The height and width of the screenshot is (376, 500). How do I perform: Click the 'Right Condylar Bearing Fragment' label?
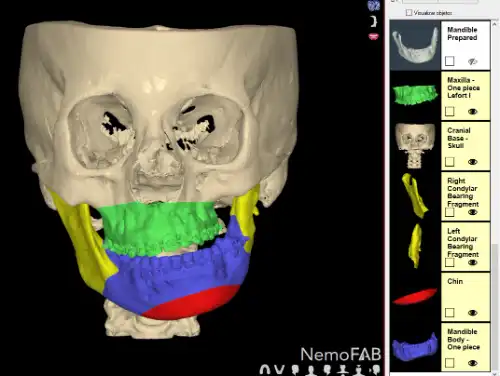click(x=463, y=192)
